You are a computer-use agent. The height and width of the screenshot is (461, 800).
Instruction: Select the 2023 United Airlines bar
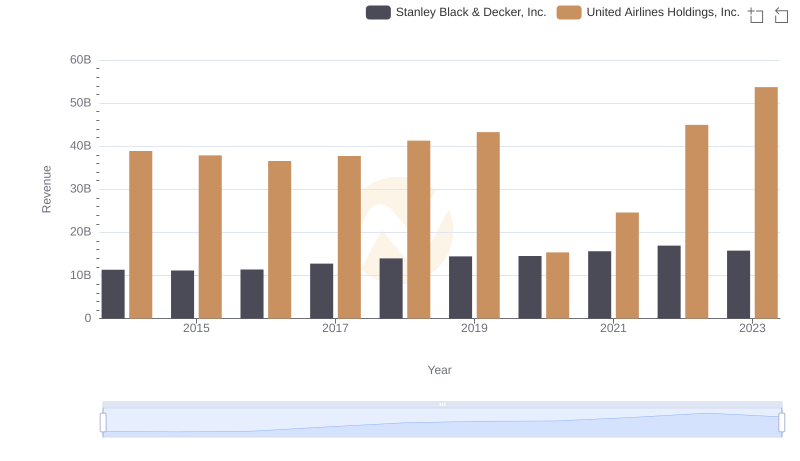click(x=766, y=203)
